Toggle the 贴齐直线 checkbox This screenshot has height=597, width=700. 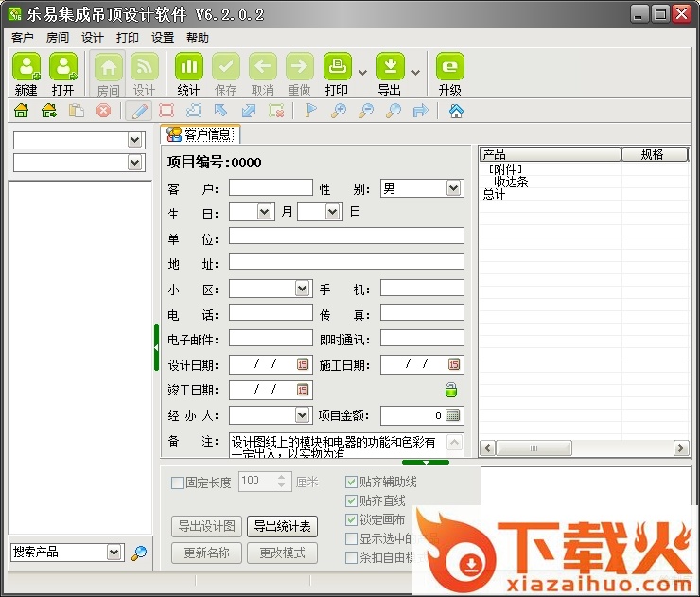(352, 501)
